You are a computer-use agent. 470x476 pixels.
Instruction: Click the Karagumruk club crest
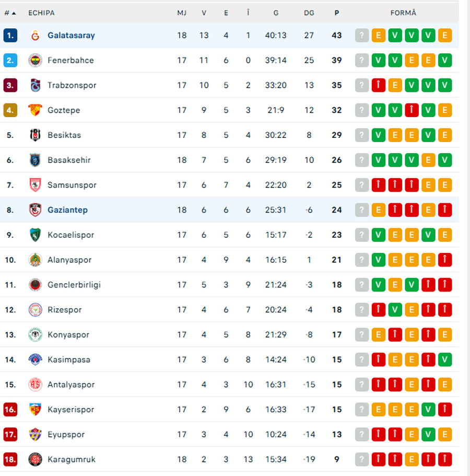click(35, 460)
